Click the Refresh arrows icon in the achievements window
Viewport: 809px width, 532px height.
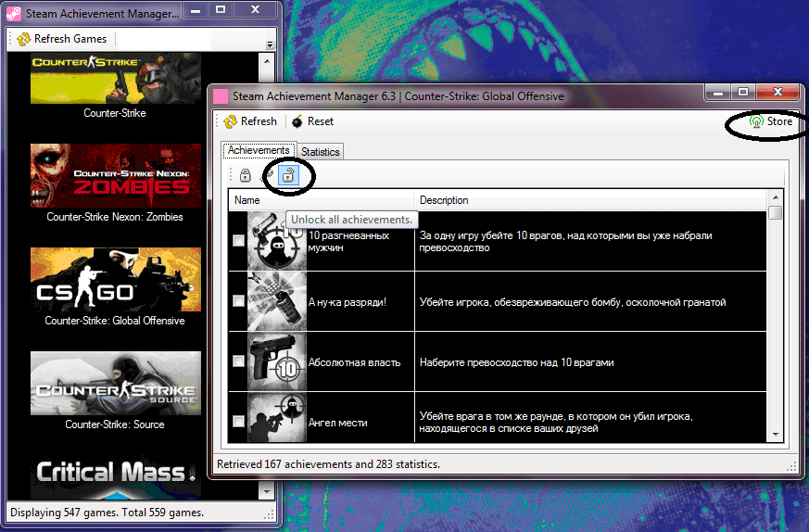tap(230, 121)
